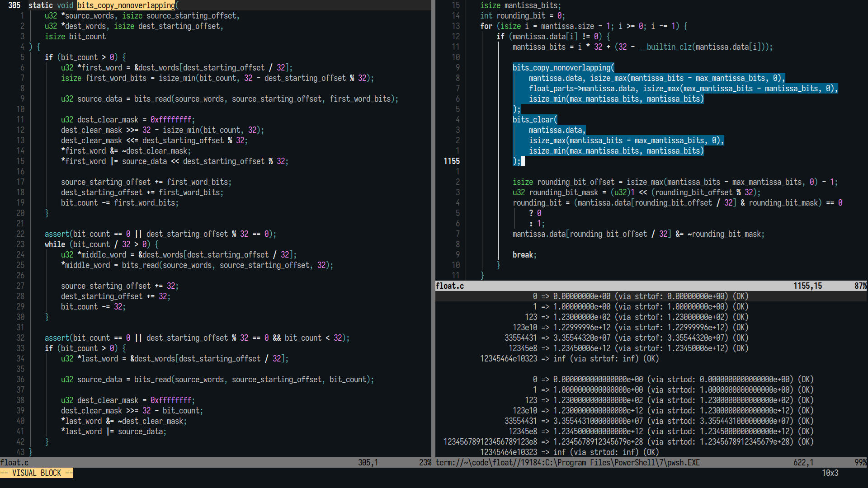Image resolution: width=868 pixels, height=488 pixels.
Task: Click the __builtin_clz call
Action: pyautogui.click(x=665, y=47)
